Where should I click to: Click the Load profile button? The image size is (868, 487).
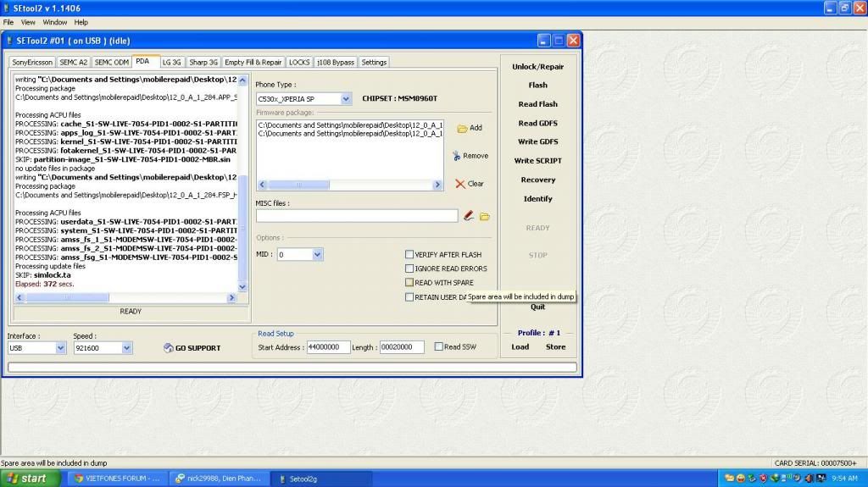(x=520, y=347)
